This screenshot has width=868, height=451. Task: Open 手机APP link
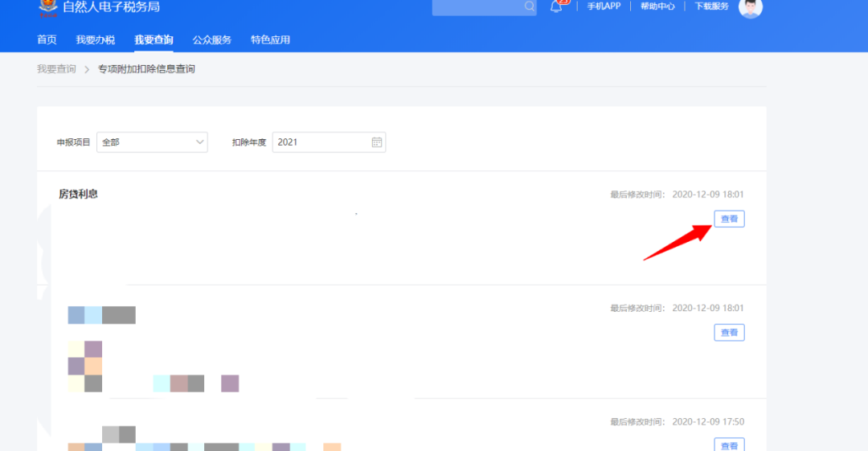[x=604, y=6]
